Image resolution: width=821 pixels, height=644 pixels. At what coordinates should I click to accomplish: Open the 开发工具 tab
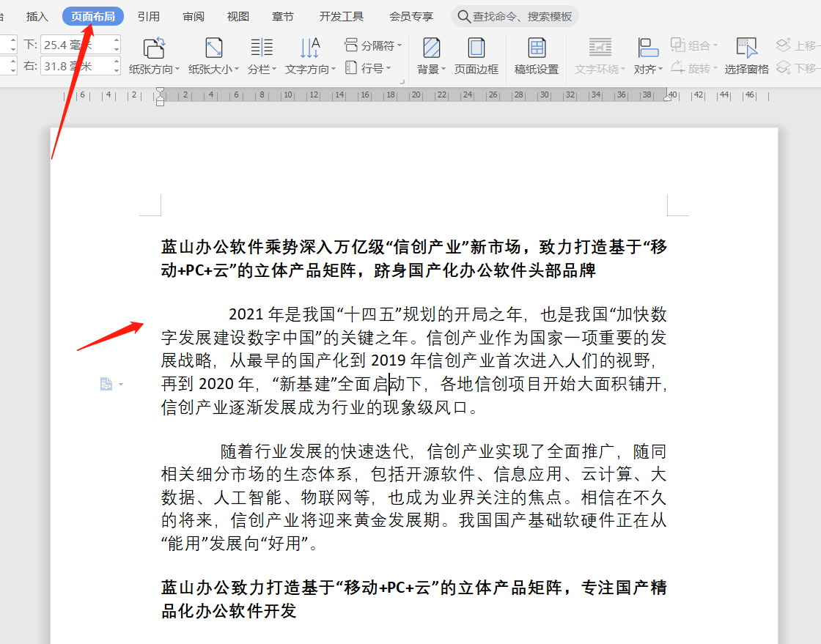click(342, 17)
